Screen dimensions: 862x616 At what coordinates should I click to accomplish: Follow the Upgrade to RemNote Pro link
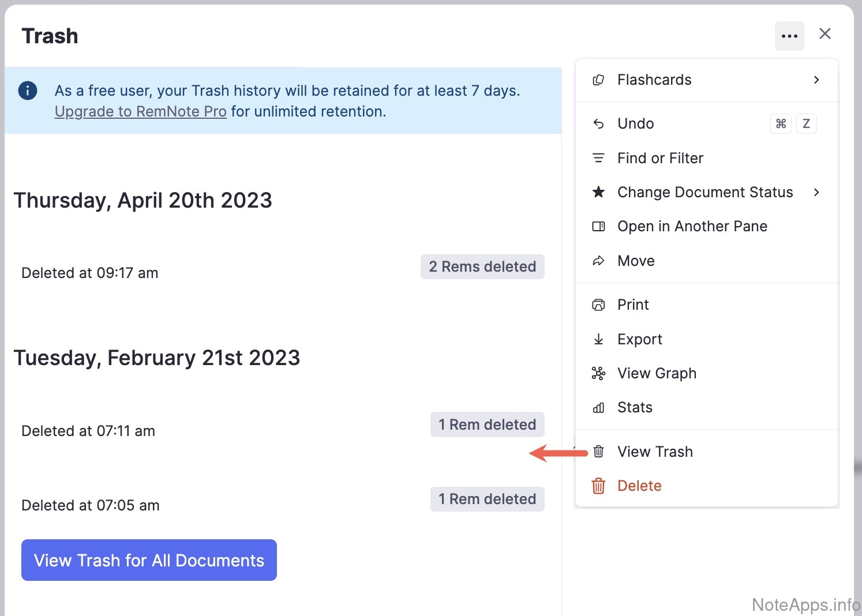[140, 111]
